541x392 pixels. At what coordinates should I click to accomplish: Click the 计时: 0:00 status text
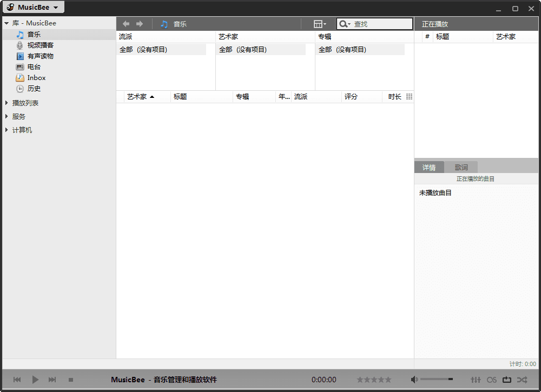click(523, 364)
